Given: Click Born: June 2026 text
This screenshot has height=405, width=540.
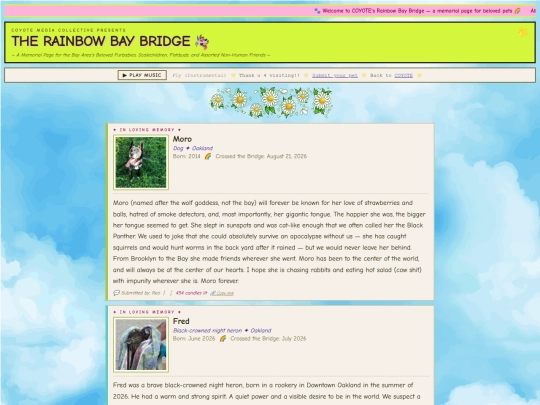Looking at the screenshot, I should click(194, 339).
